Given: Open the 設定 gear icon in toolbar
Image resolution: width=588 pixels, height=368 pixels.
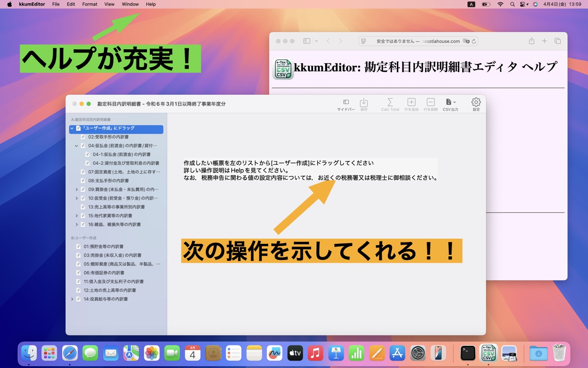Looking at the screenshot, I should coord(476,102).
